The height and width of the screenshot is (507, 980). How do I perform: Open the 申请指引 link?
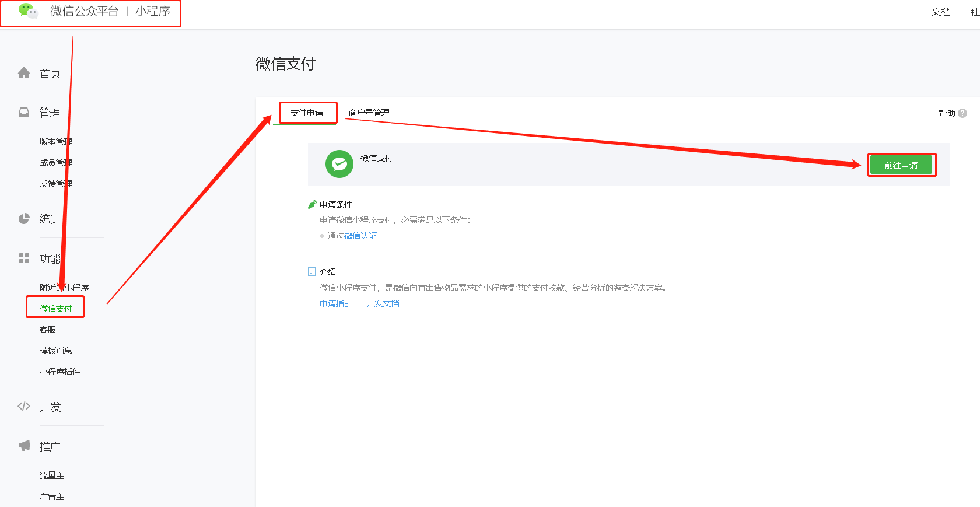point(336,303)
